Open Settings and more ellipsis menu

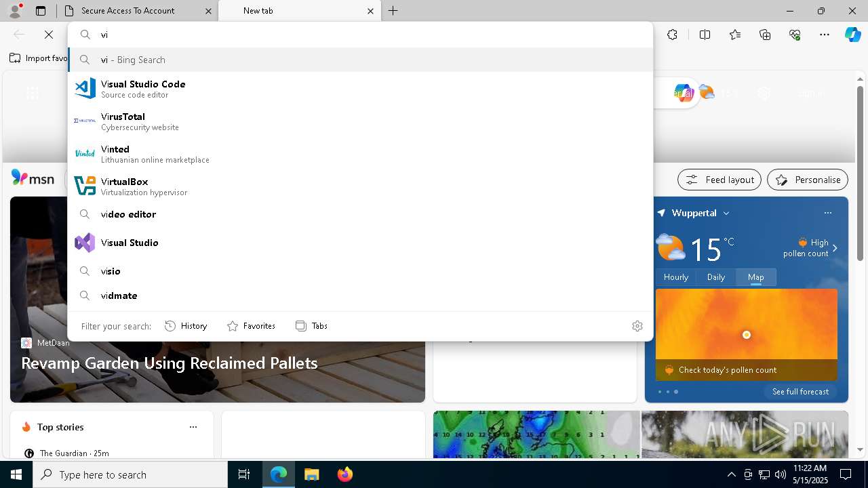tap(825, 35)
